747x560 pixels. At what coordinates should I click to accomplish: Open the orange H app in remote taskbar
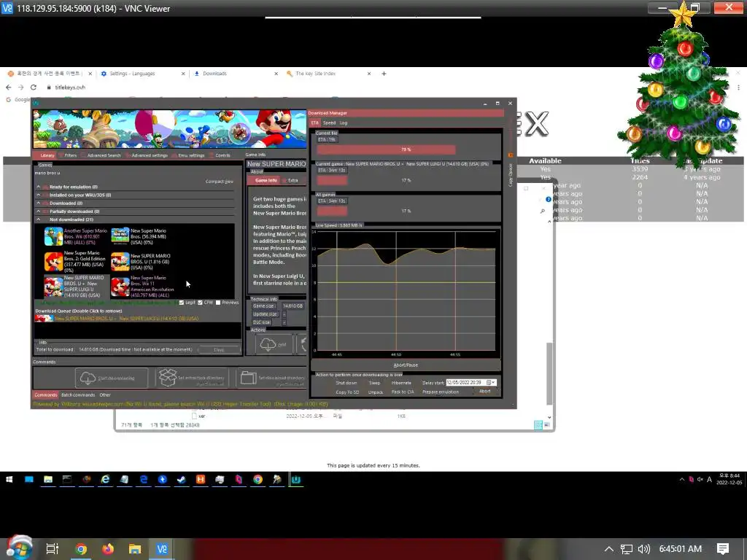[201, 480]
